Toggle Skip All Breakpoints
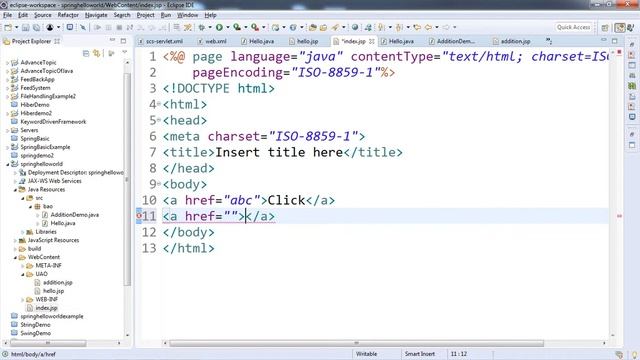The width and height of the screenshot is (640, 360). pos(83,27)
